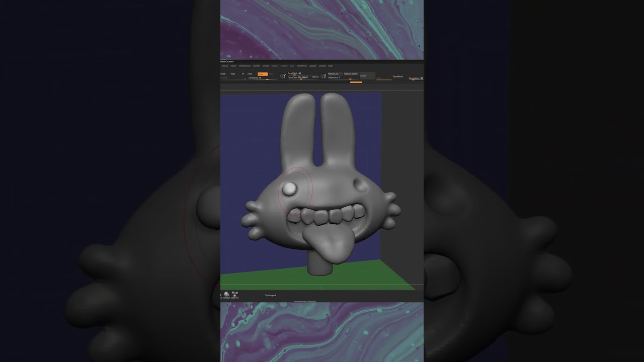Image resolution: width=644 pixels, height=362 pixels.
Task: Open the Tool menu
Action: tap(292, 66)
